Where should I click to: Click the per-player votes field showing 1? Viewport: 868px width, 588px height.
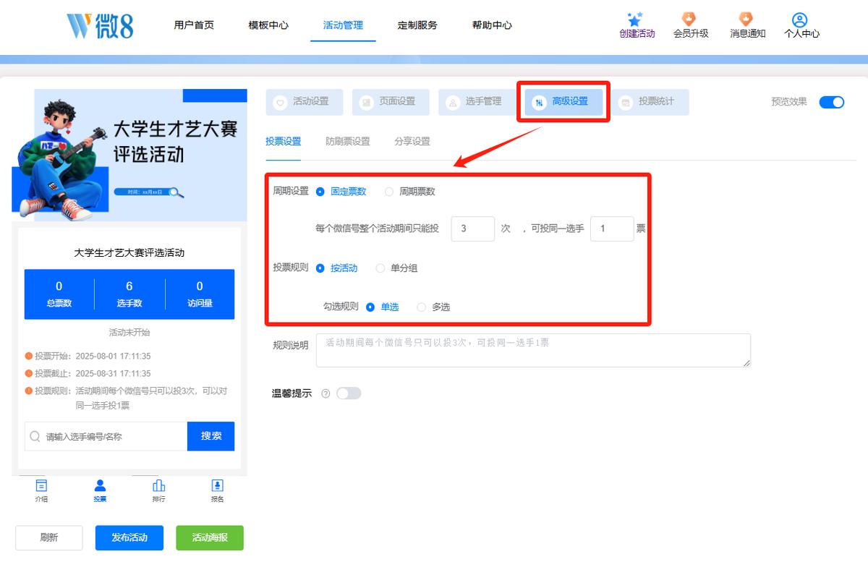[612, 229]
